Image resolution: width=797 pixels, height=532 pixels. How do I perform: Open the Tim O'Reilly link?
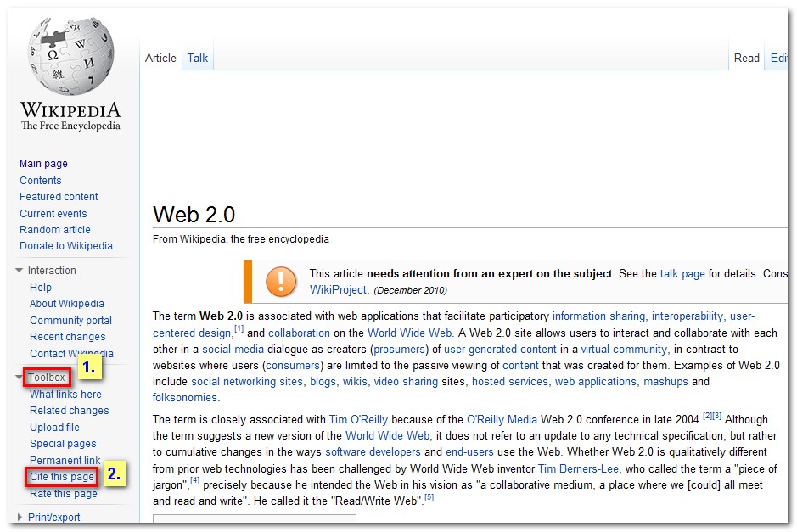click(358, 420)
